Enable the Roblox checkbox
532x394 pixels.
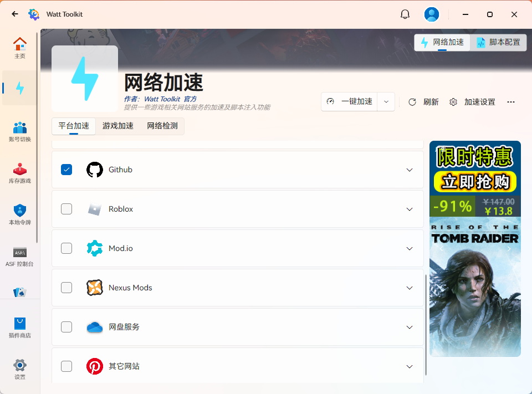pos(66,209)
